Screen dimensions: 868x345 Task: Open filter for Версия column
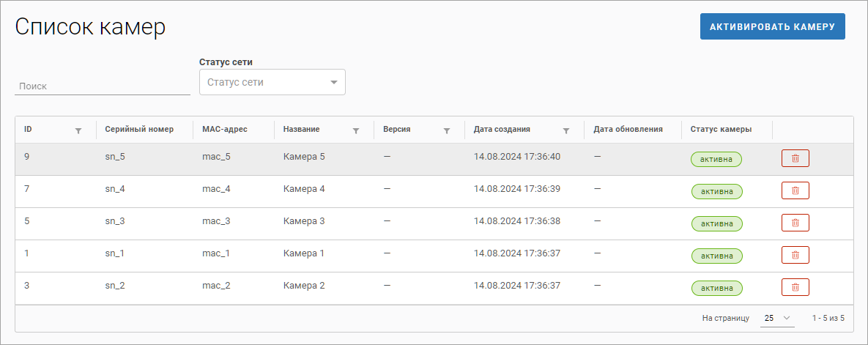coord(446,130)
